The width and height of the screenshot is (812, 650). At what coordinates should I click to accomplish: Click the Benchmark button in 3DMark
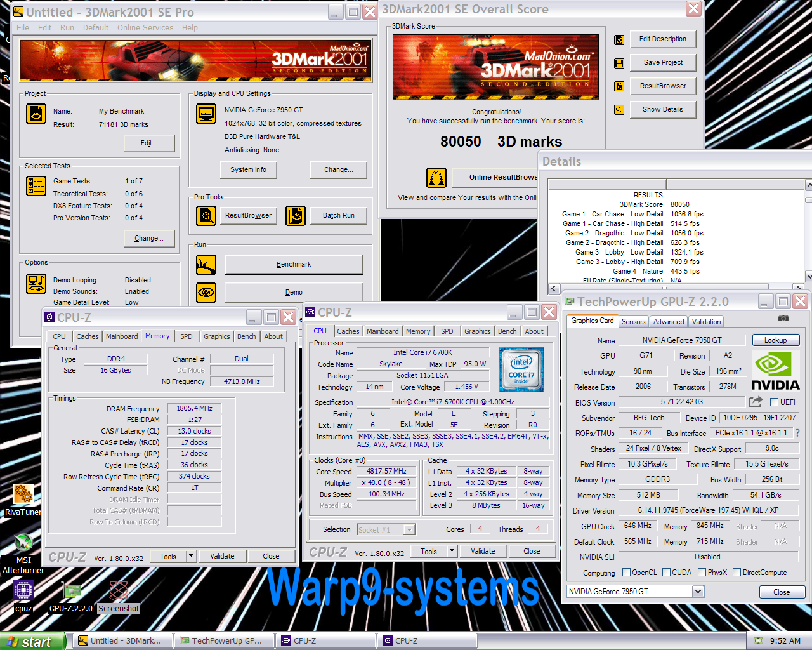(294, 265)
